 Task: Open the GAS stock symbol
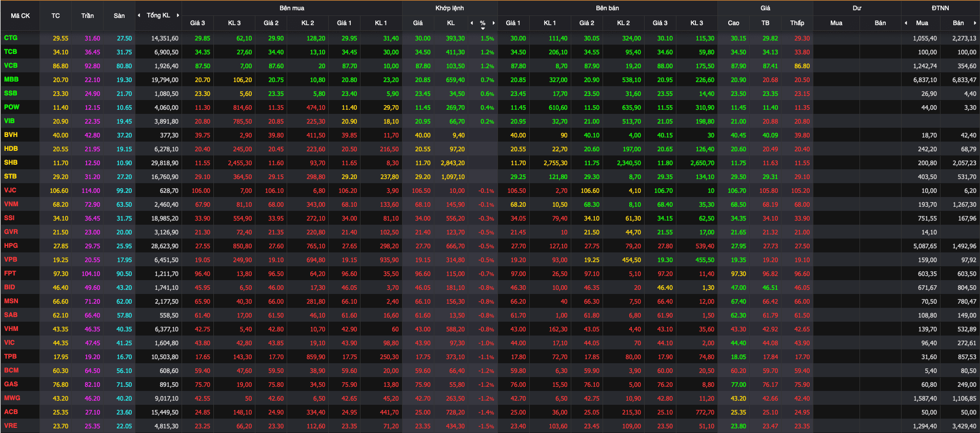[11, 384]
